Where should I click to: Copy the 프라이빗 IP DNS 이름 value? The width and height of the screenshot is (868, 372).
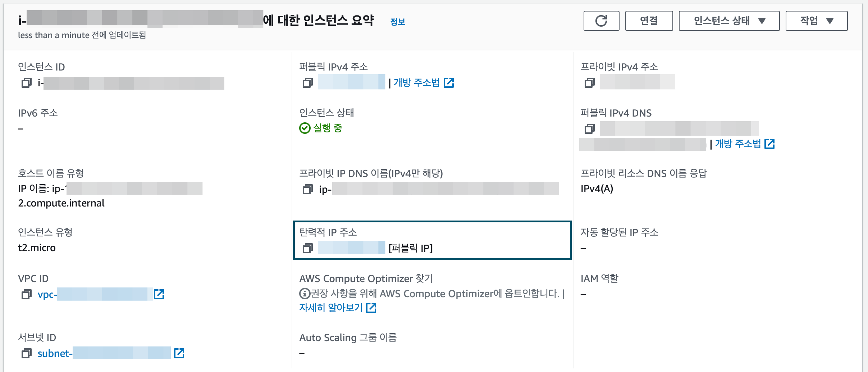308,190
